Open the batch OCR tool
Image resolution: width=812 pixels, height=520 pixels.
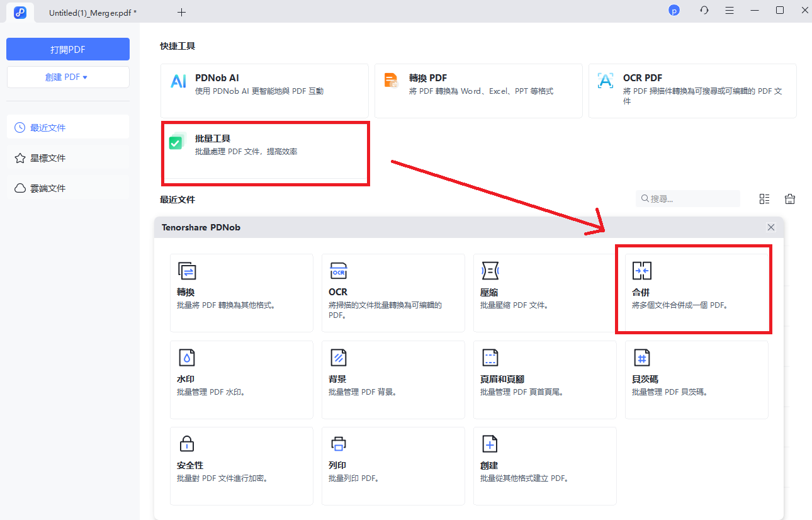[393, 293]
